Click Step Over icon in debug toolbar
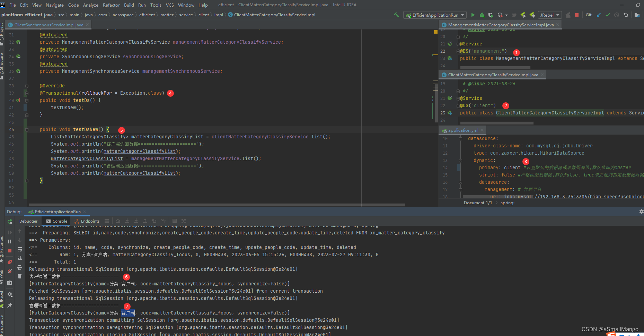The width and height of the screenshot is (644, 336). tap(118, 221)
